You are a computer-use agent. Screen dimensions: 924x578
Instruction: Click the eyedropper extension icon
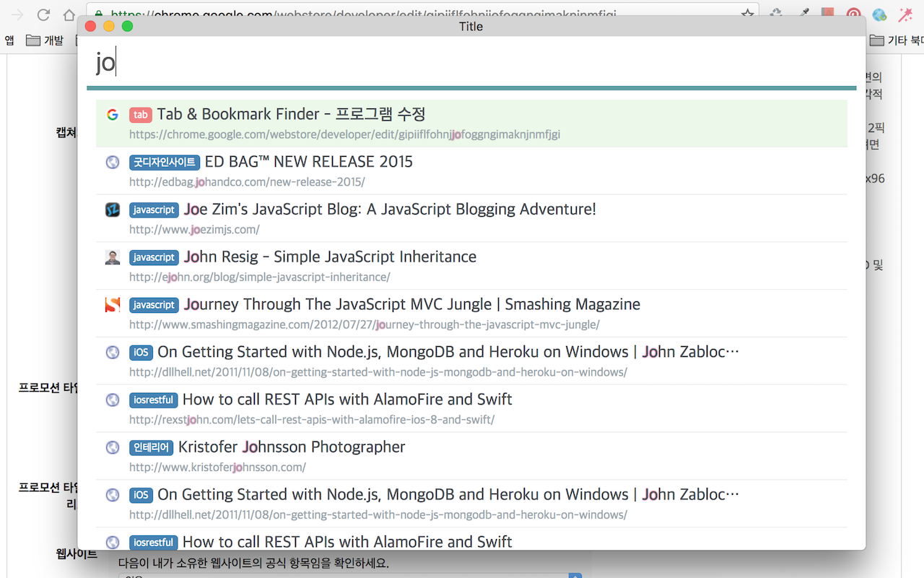(805, 13)
